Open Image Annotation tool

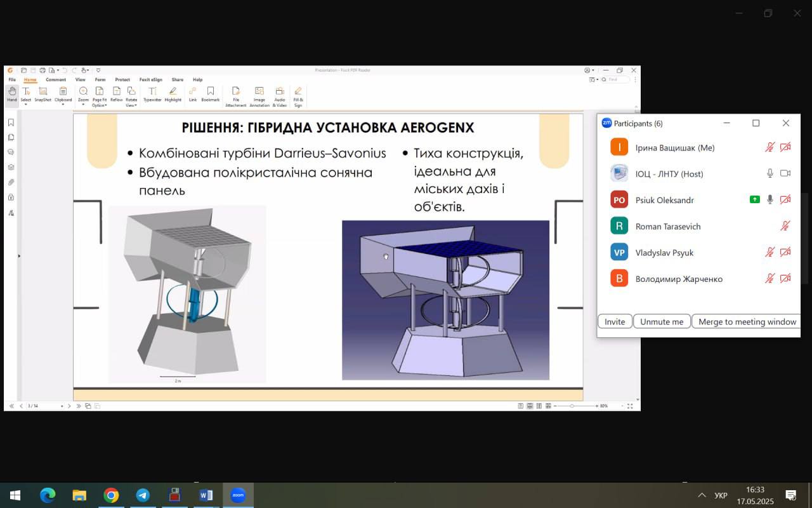pyautogui.click(x=259, y=97)
